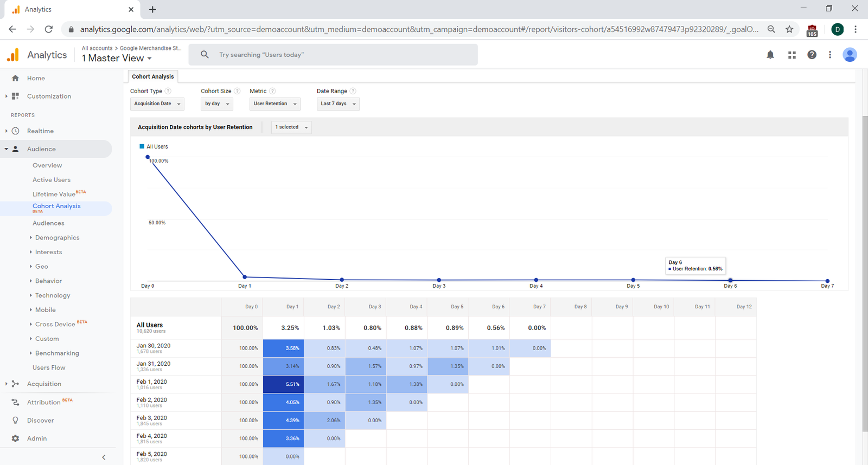
Task: Select the Cohort Analysis tab
Action: click(152, 76)
